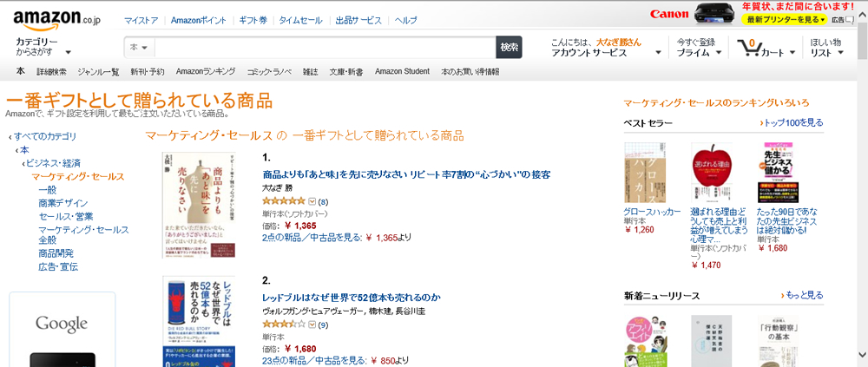The image size is (868, 367).
Task: Click the red apple book cover
Action: point(712,172)
